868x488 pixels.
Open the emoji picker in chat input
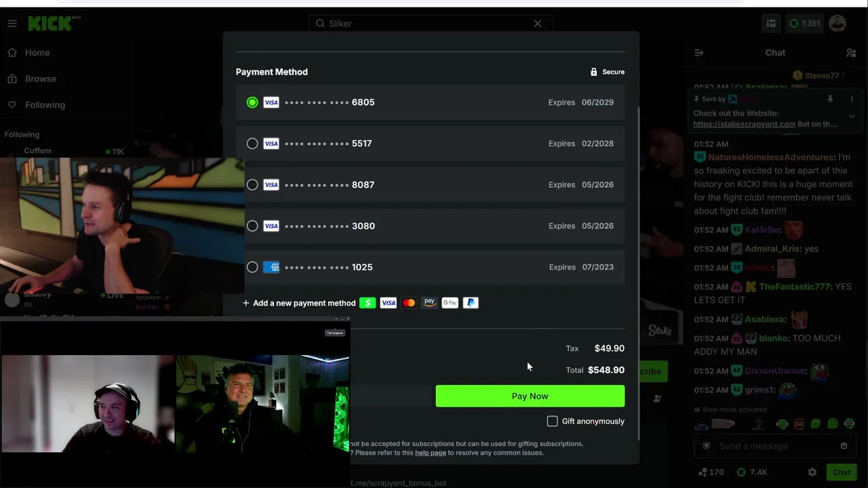[844, 446]
